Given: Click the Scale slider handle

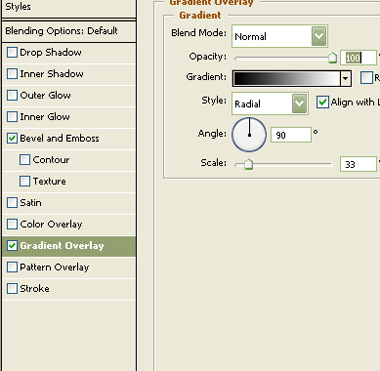Looking at the screenshot, I should (x=248, y=164).
